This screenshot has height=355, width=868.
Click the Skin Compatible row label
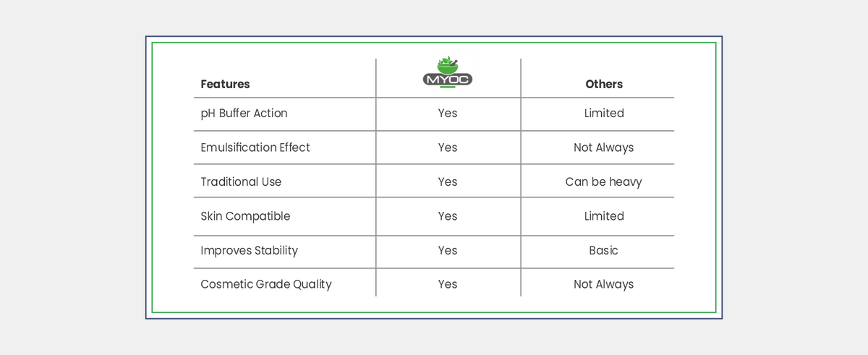click(x=245, y=216)
